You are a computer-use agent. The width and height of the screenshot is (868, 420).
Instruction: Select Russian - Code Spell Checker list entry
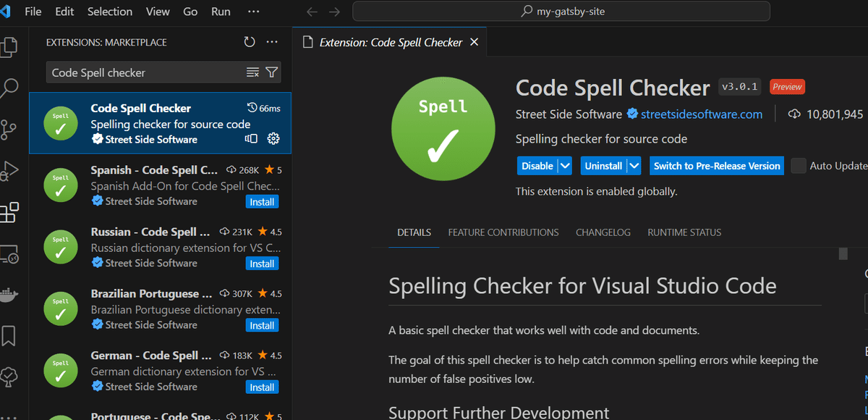160,247
